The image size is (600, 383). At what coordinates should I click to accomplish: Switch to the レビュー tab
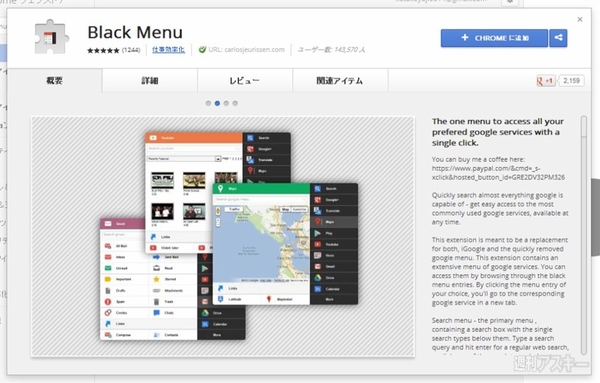point(245,81)
